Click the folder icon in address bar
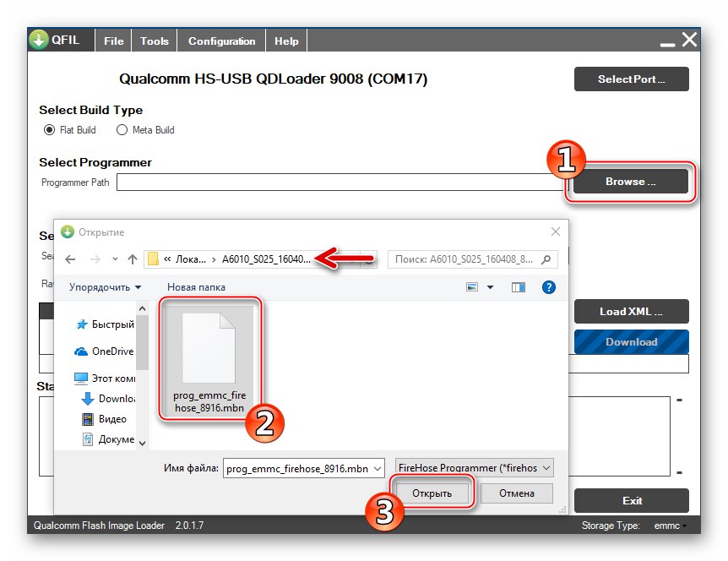 click(x=153, y=259)
